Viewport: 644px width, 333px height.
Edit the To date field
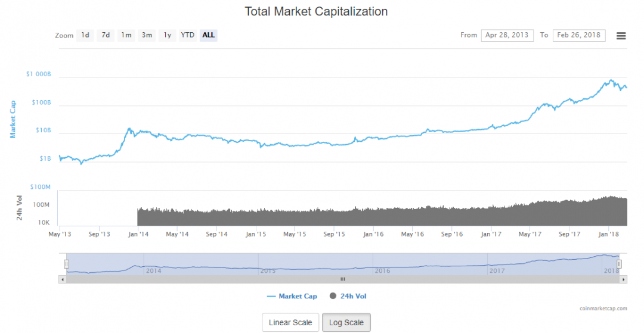coord(578,35)
